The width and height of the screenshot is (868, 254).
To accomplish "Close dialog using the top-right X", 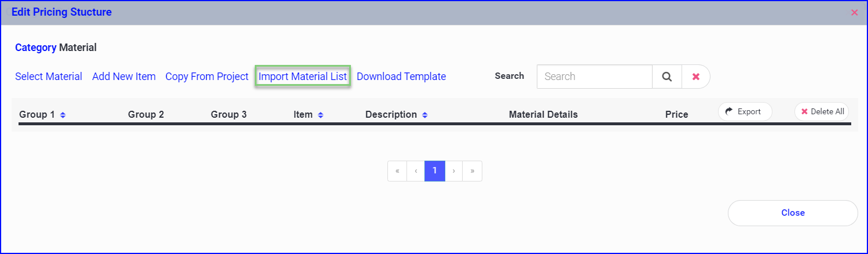I will tap(855, 12).
